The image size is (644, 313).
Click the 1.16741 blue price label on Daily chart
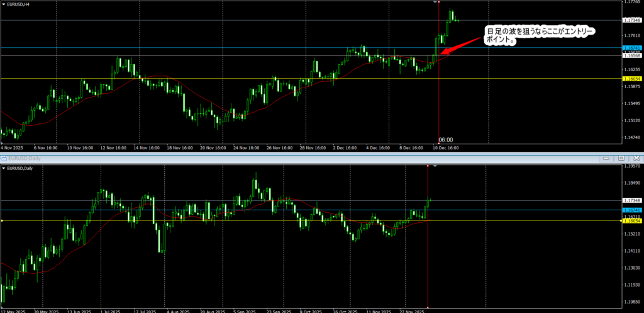(x=631, y=210)
